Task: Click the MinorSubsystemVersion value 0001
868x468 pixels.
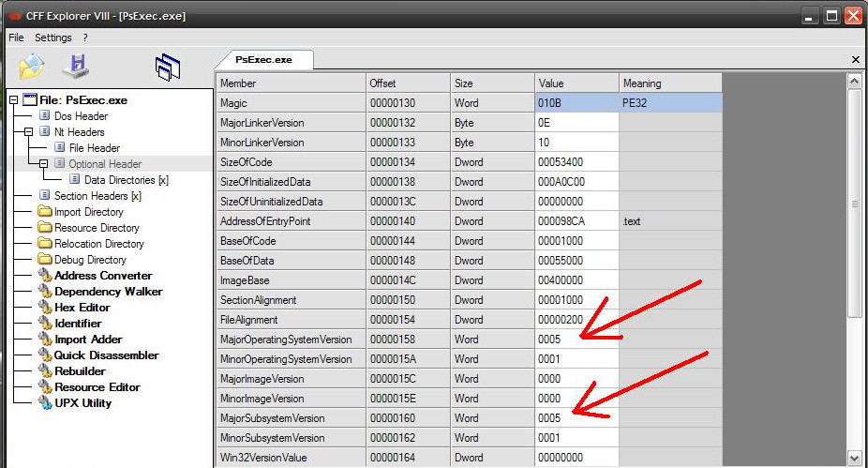Action: [576, 438]
